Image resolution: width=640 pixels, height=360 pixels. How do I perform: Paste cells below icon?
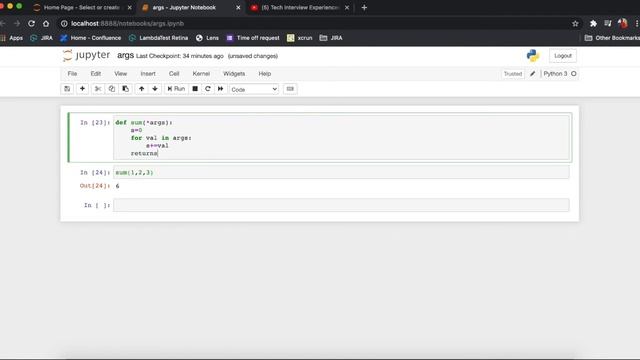(x=125, y=89)
